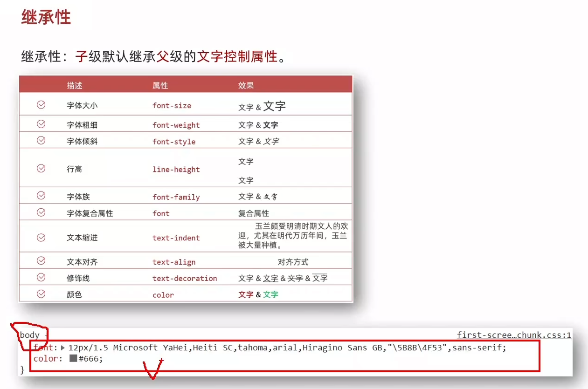
Task: Select the font-size property cell
Action: tap(172, 105)
